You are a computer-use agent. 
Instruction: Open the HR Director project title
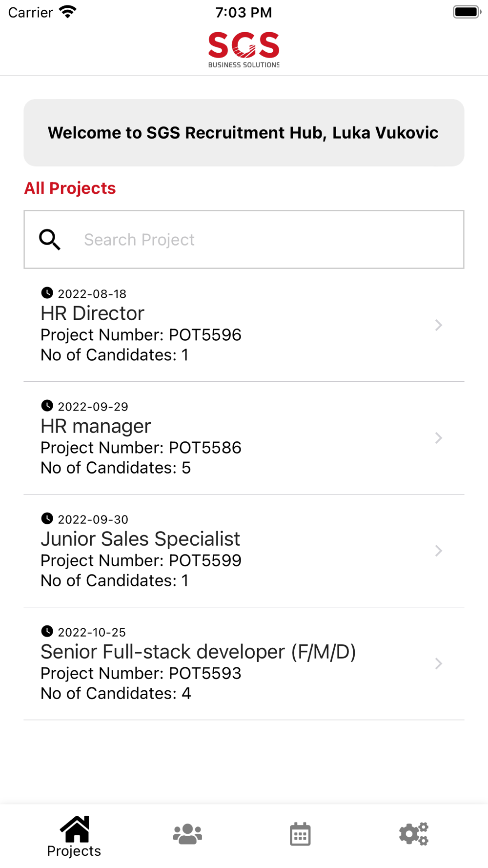[x=92, y=313]
